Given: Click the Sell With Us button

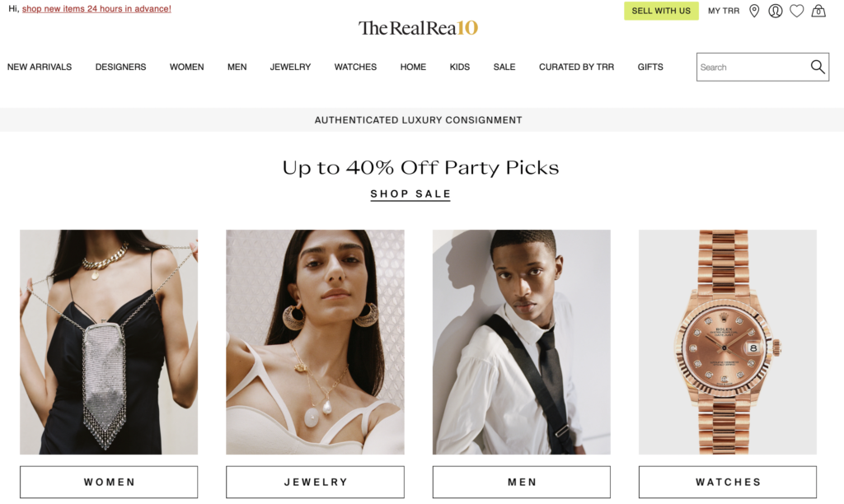Looking at the screenshot, I should pyautogui.click(x=661, y=11).
